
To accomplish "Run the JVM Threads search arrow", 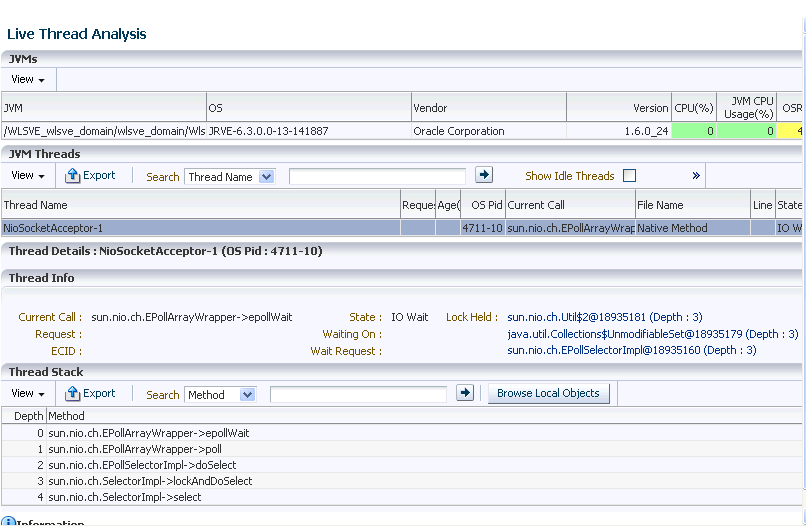I will pos(484,175).
